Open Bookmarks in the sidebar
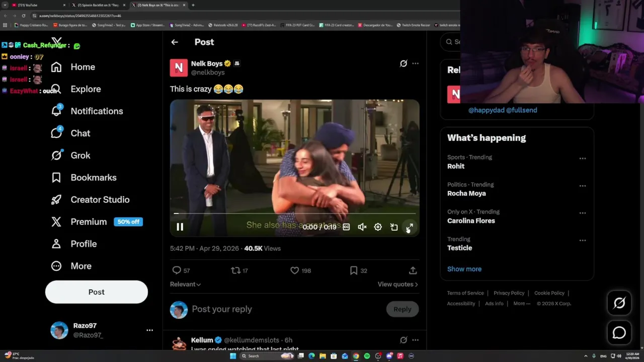Image resolution: width=644 pixels, height=362 pixels. (84, 177)
